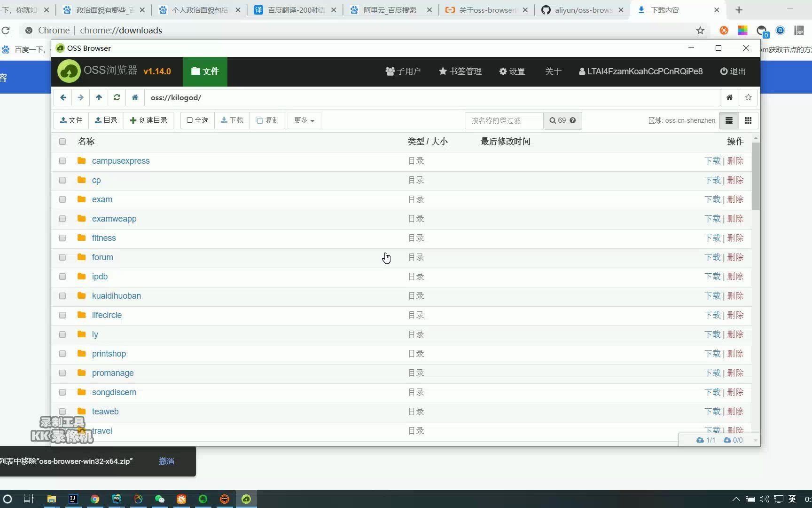Click Windows Task View icon
Screen dimensions: 812x508
point(29,499)
